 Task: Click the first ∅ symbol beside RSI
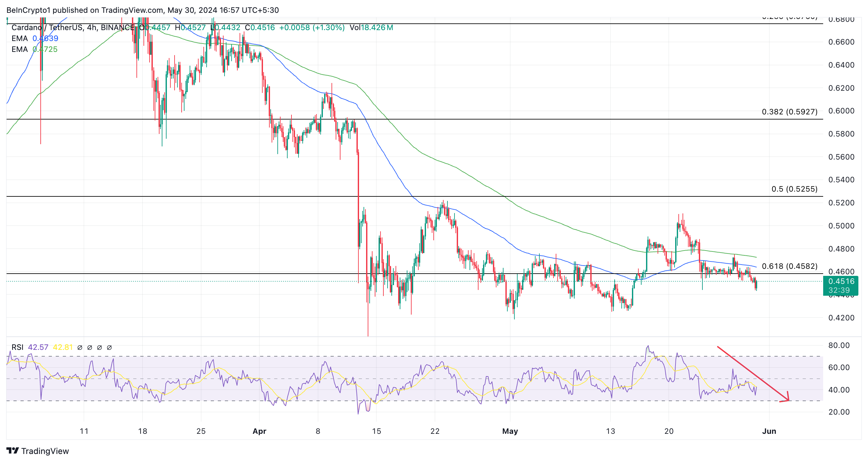[x=80, y=347]
